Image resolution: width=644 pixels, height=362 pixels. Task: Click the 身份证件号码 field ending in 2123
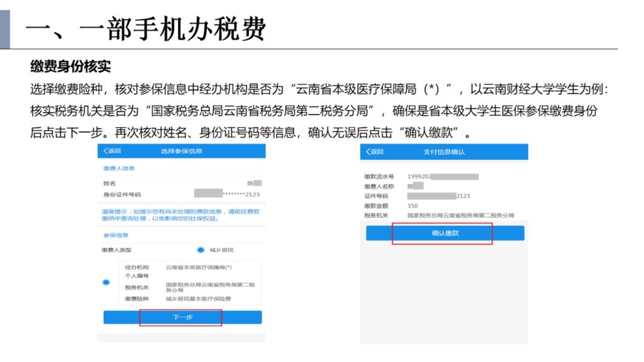[x=226, y=195]
